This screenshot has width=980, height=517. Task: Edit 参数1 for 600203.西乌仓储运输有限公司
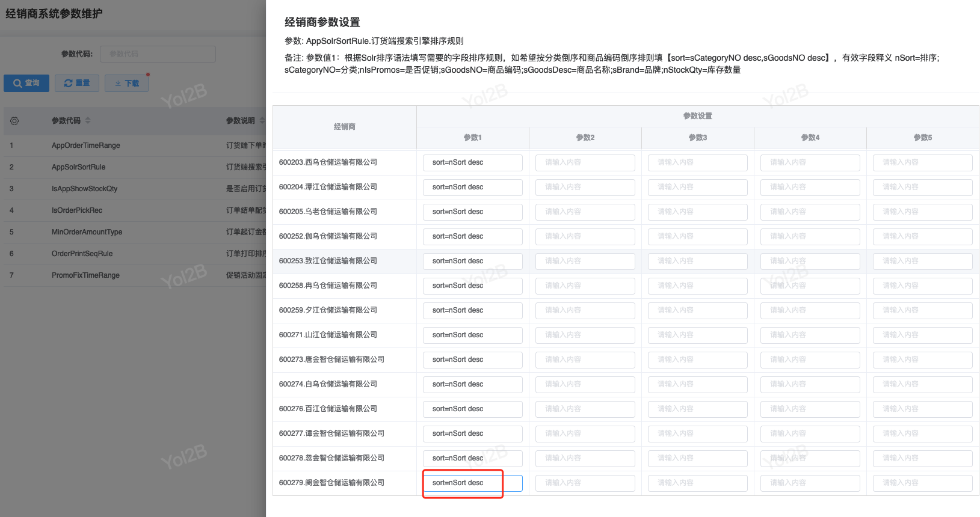point(473,163)
